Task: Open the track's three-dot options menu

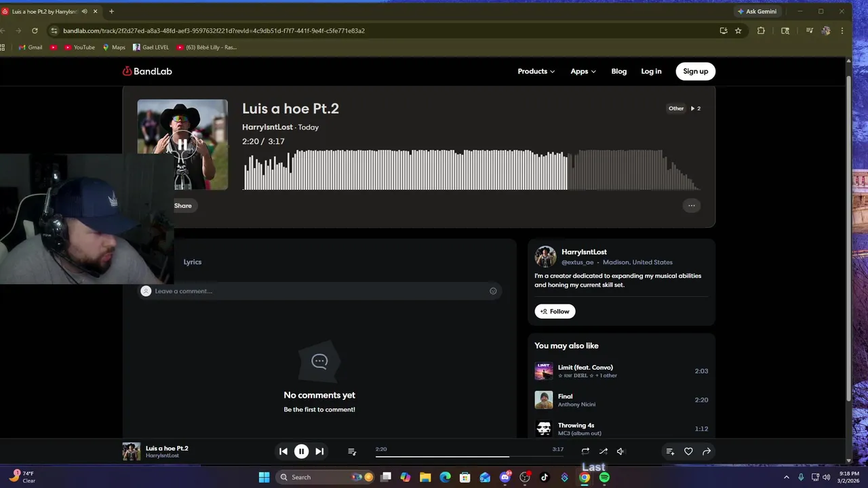Action: [691, 205]
